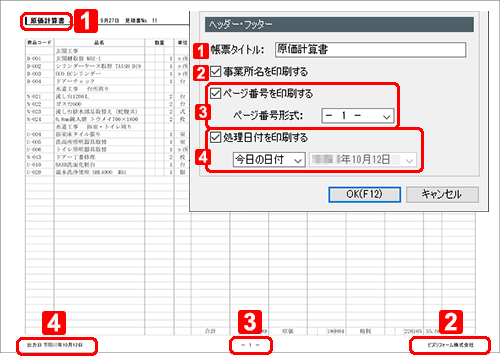500x364 pixels.
Task: Click red marker 2 beside 事業所名 checkbox
Action: tap(201, 73)
